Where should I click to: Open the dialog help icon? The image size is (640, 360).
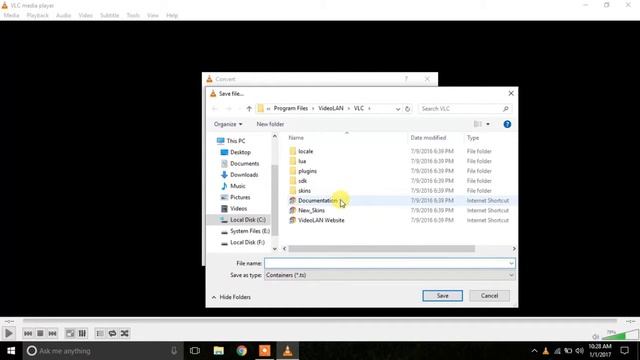pos(507,124)
